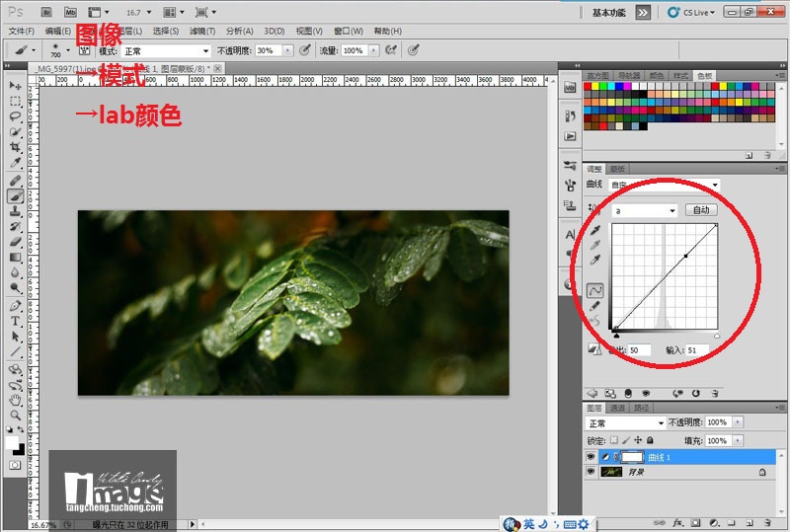This screenshot has width=790, height=532.
Task: Hide the 曲线 1 layer
Action: coord(591,457)
